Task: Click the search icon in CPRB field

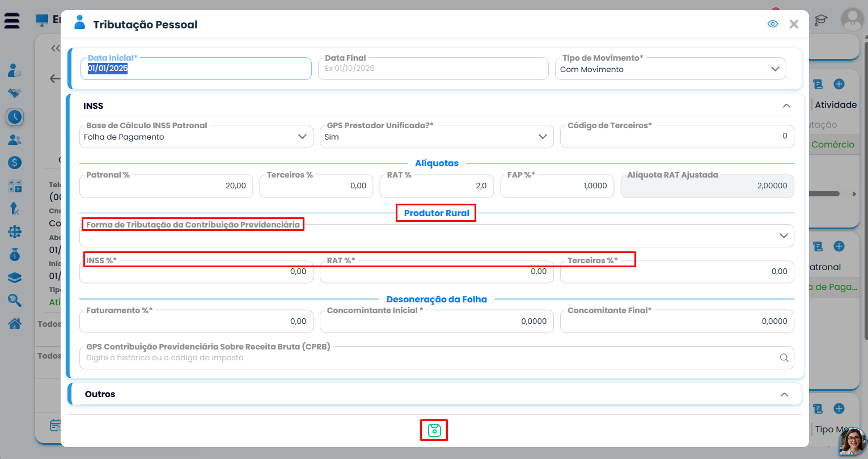Action: click(784, 357)
